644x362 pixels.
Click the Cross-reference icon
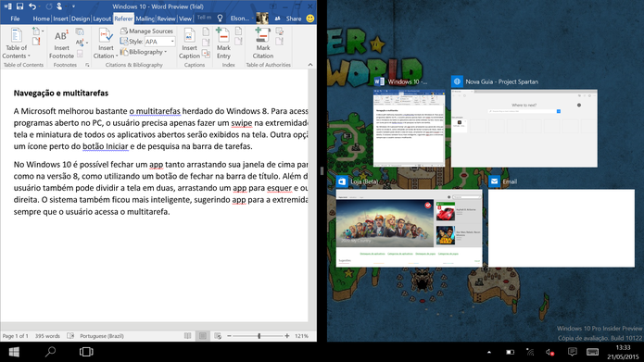click(x=206, y=53)
